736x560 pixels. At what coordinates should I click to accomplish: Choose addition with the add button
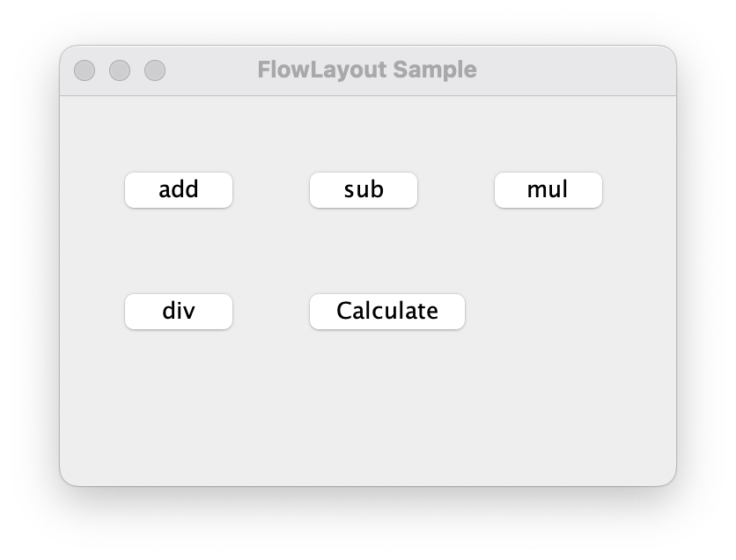coord(179,190)
